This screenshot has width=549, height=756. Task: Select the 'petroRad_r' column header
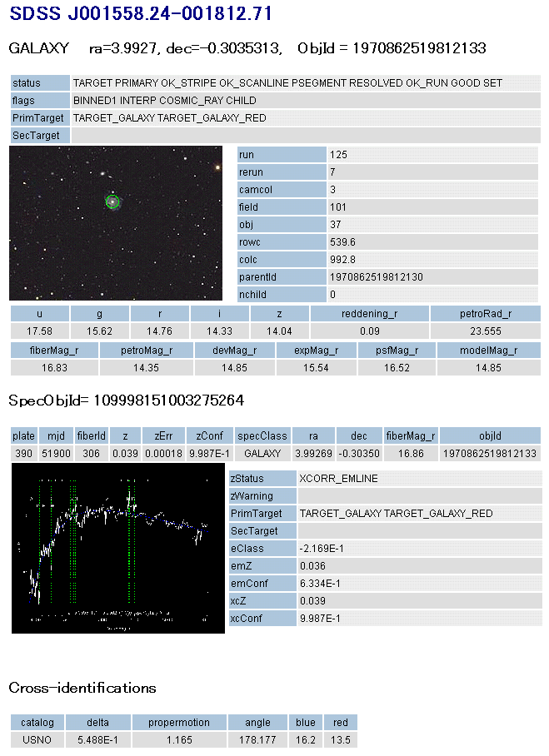point(485,314)
